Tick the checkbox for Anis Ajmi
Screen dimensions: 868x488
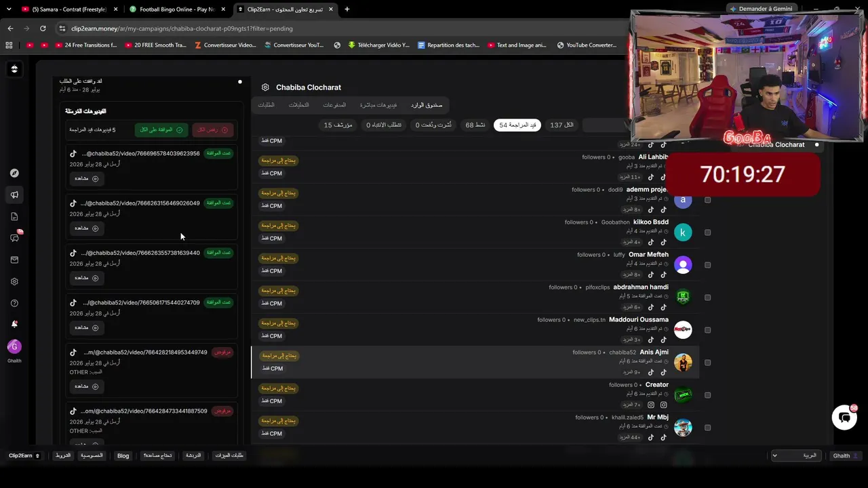click(x=707, y=363)
